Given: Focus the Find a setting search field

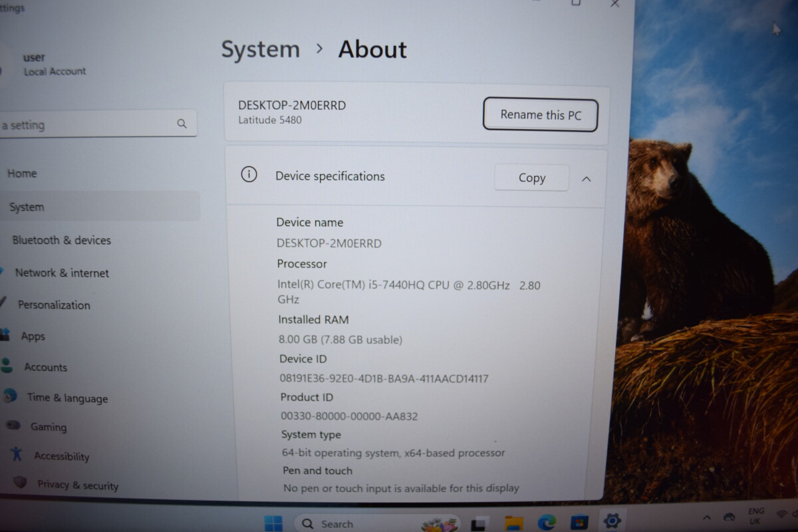Looking at the screenshot, I should pyautogui.click(x=97, y=124).
